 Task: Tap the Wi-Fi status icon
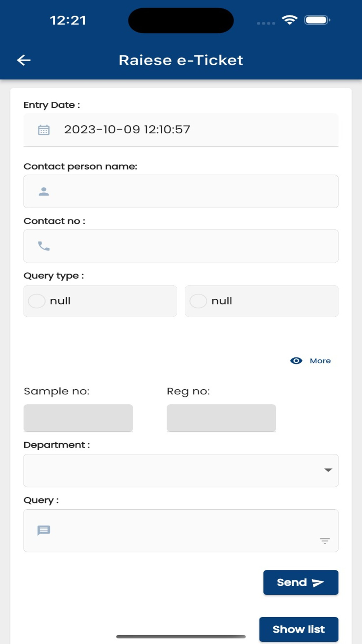(290, 20)
